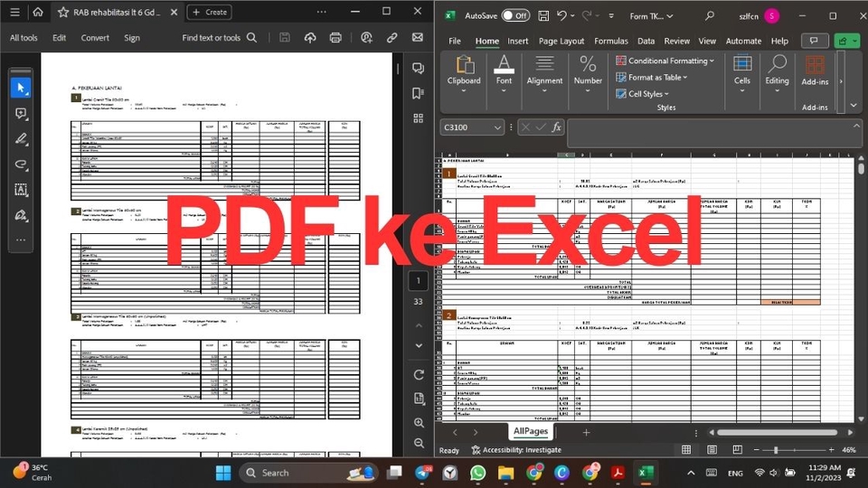This screenshot has height=488, width=868.
Task: Switch to the Data tab
Action: [646, 41]
